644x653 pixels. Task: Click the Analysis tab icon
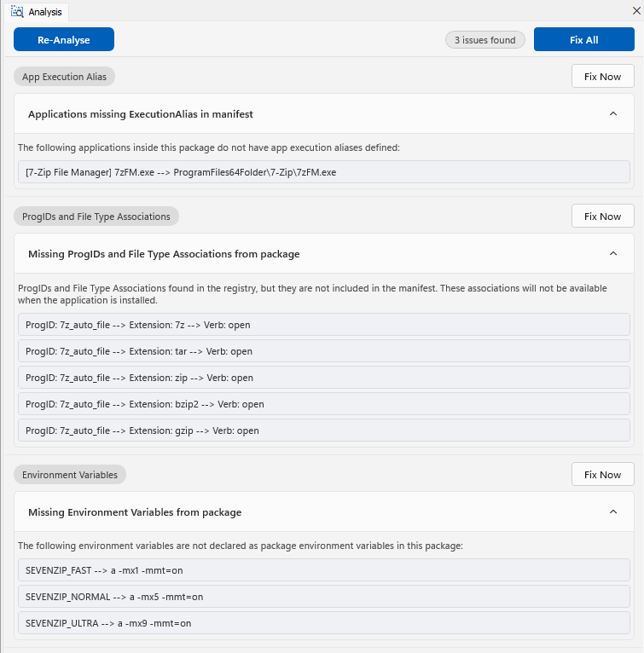(x=17, y=12)
